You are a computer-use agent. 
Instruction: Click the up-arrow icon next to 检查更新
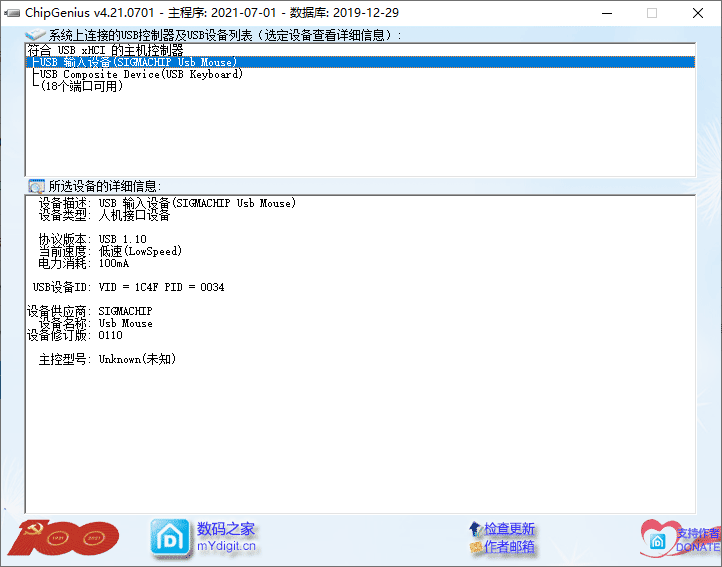tap(475, 529)
